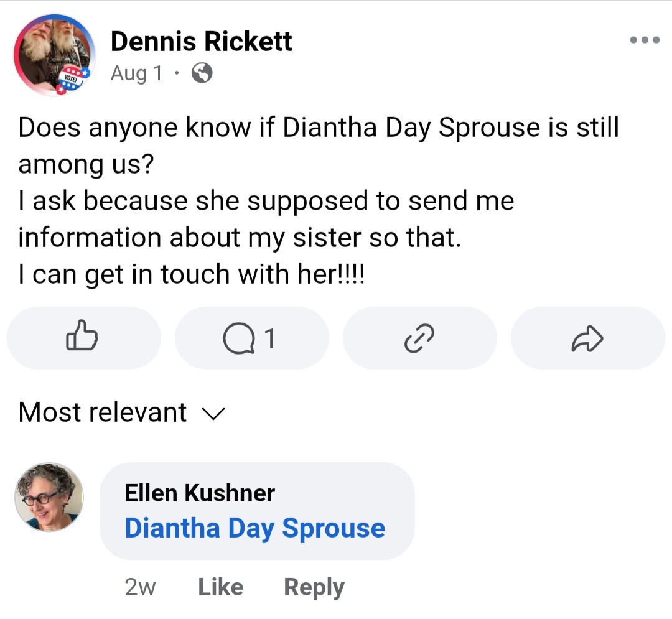This screenshot has width=672, height=619.
Task: Share the post using the arrow icon
Action: click(587, 338)
